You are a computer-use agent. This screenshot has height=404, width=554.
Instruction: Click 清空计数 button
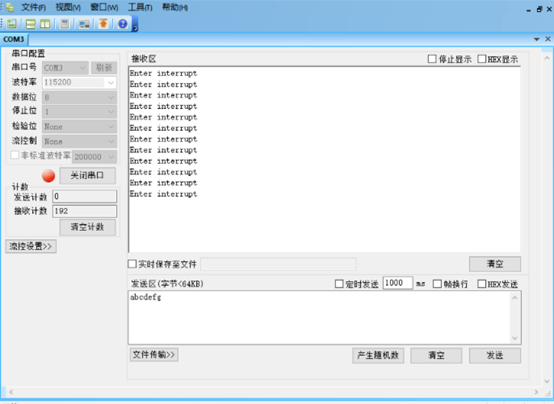coord(87,227)
